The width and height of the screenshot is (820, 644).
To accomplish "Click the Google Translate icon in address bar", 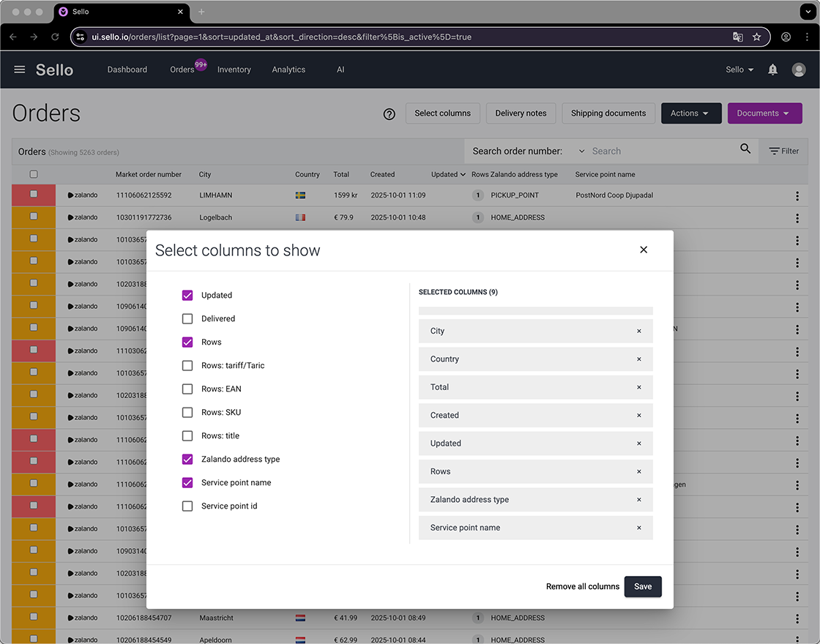I will tap(737, 36).
